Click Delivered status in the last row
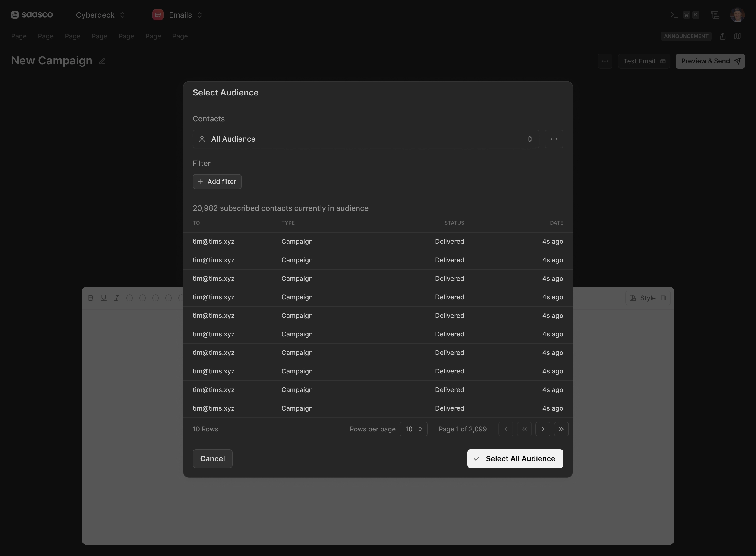This screenshot has width=756, height=556. tap(450, 408)
